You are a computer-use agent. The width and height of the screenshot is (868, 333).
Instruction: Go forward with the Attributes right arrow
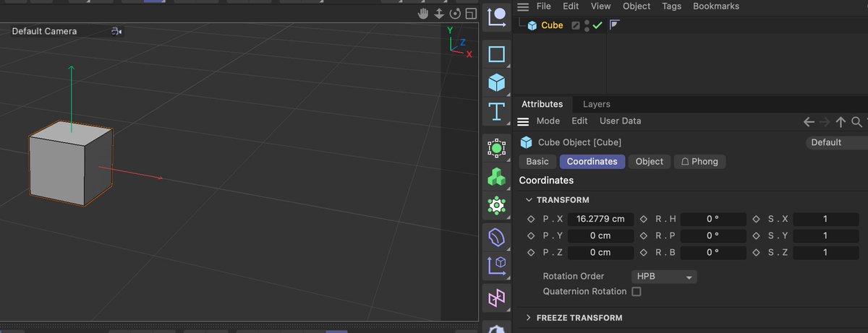point(825,122)
